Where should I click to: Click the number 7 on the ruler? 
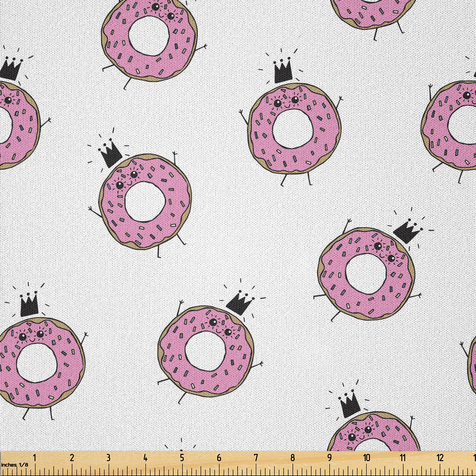(256, 458)
